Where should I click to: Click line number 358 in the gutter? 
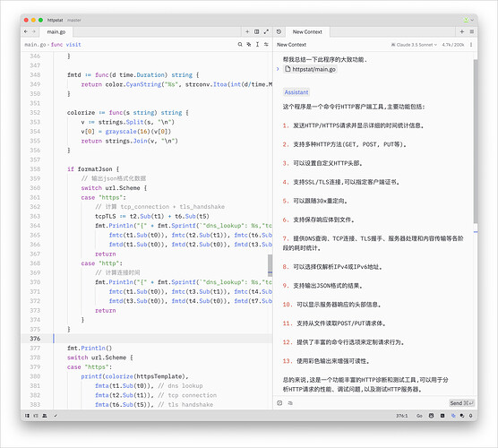[35, 168]
